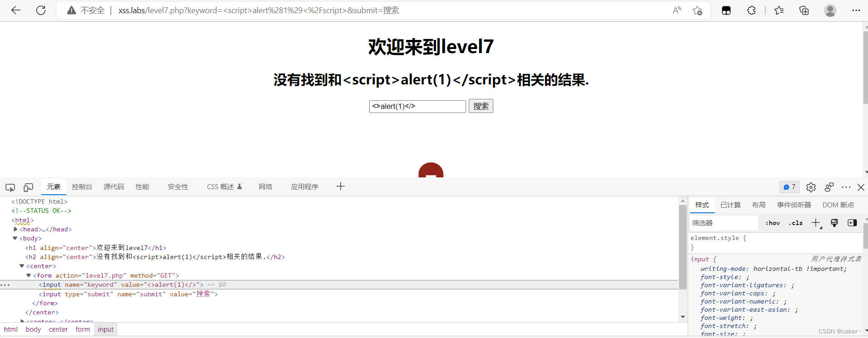868x338 pixels.
Task: Open actions ellipsis on selected DOM row
Action: click(5, 285)
